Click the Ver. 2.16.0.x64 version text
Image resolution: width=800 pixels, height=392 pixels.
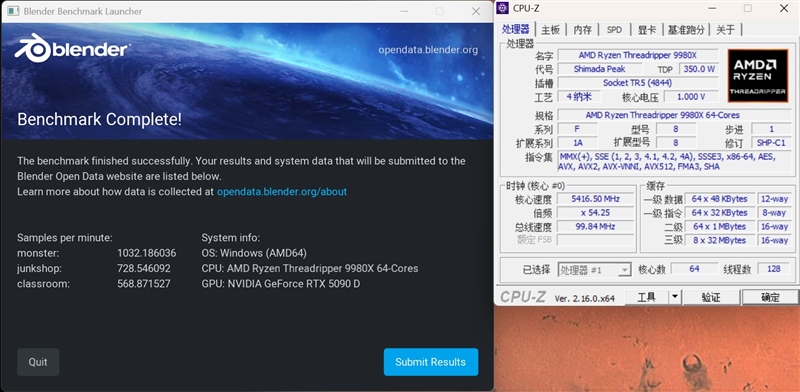[585, 299]
